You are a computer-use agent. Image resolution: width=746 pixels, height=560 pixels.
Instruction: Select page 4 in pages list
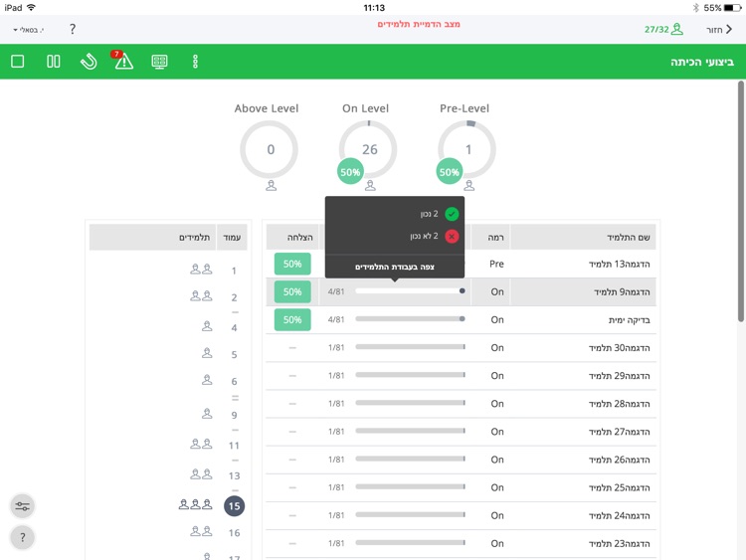234,328
